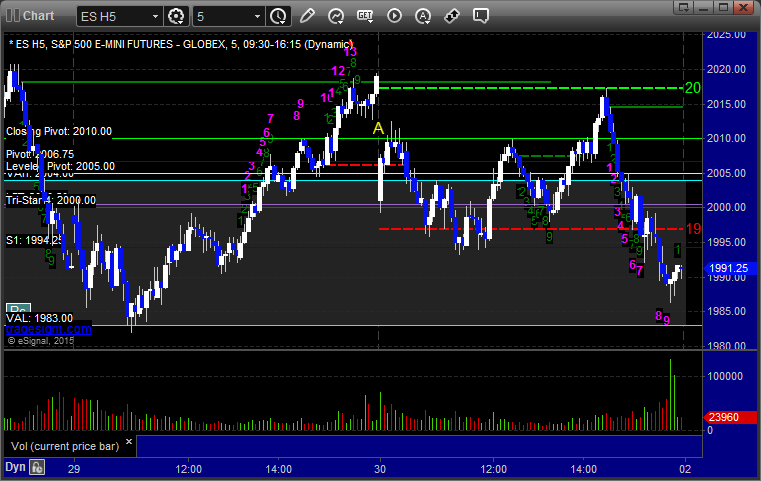Toggle the lock icon beside Dyn
Image resolution: width=761 pixels, height=481 pixels.
click(x=37, y=467)
